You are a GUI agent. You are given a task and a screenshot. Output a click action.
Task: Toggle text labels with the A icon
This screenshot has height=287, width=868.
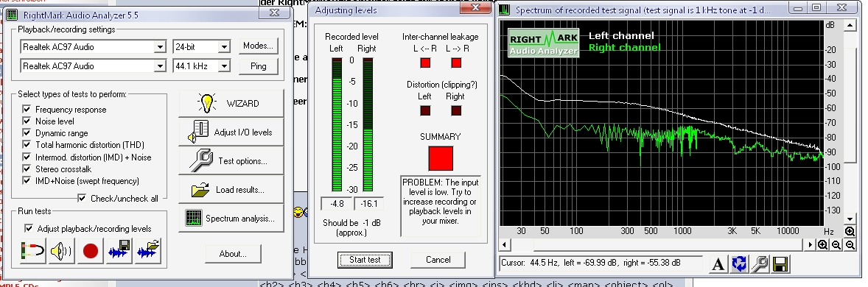click(x=718, y=263)
